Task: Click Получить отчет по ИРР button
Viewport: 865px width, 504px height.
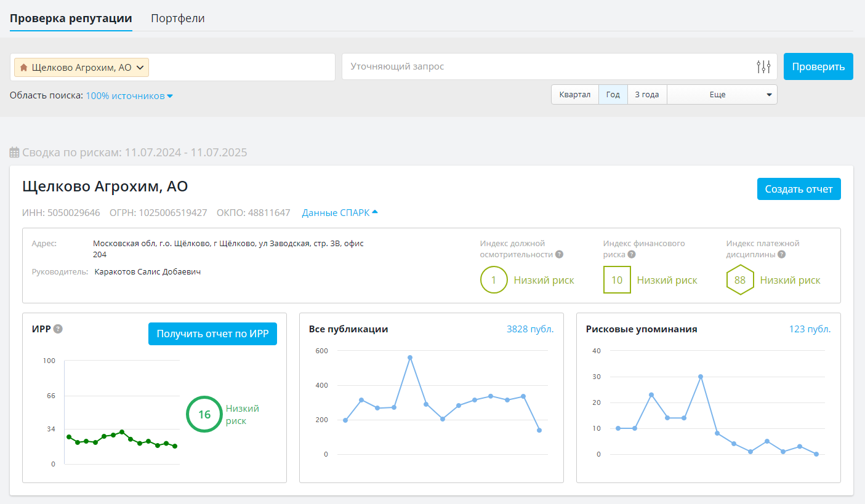Action: pos(212,334)
